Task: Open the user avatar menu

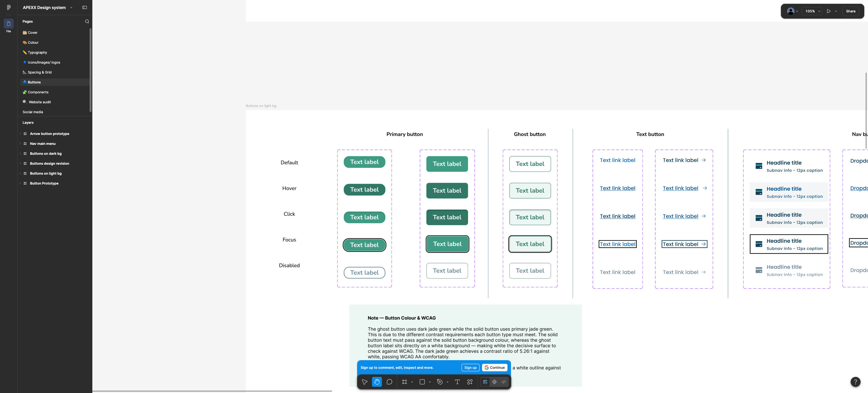Action: coord(792,11)
